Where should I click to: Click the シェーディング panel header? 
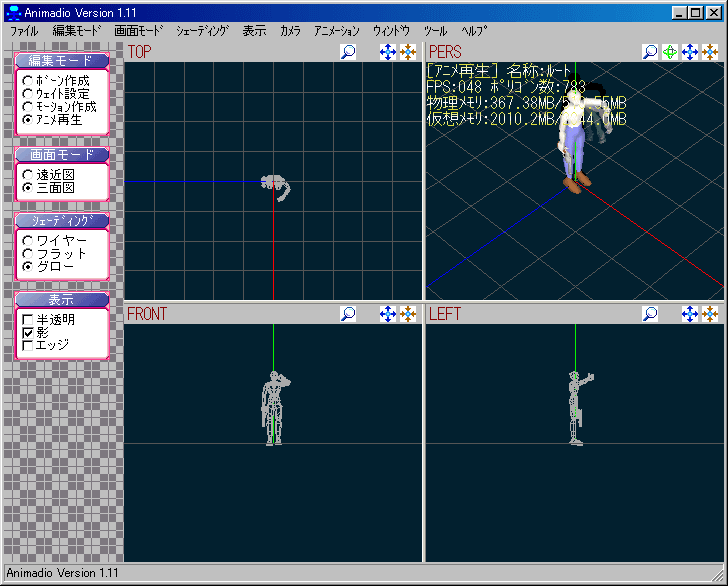[x=62, y=221]
